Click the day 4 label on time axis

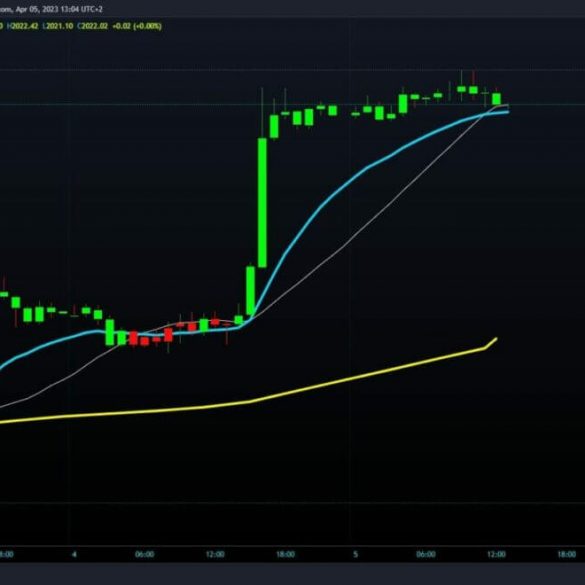click(74, 554)
